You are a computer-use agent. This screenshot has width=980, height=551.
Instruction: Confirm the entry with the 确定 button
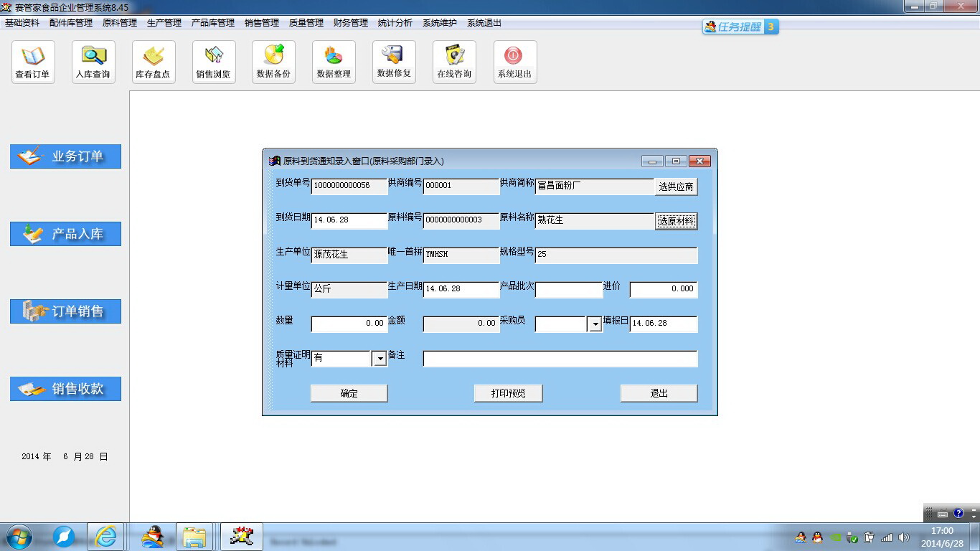pos(349,393)
